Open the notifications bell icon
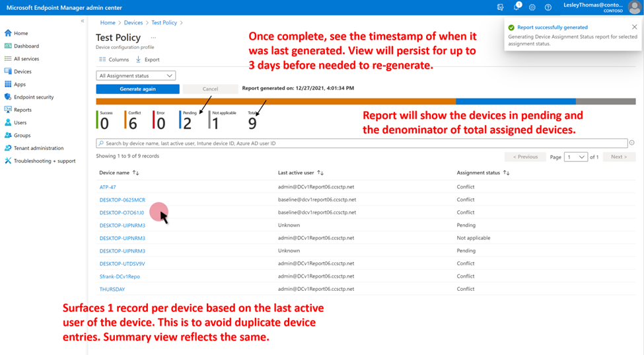Image resolution: width=644 pixels, height=355 pixels. coord(517,7)
